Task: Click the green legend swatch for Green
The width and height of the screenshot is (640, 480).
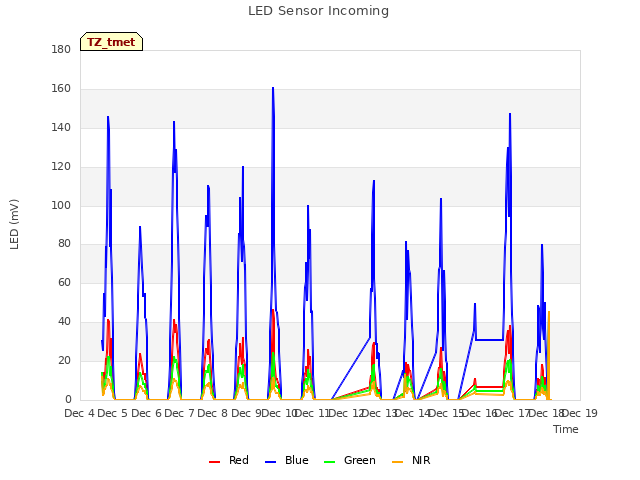Action: point(330,462)
